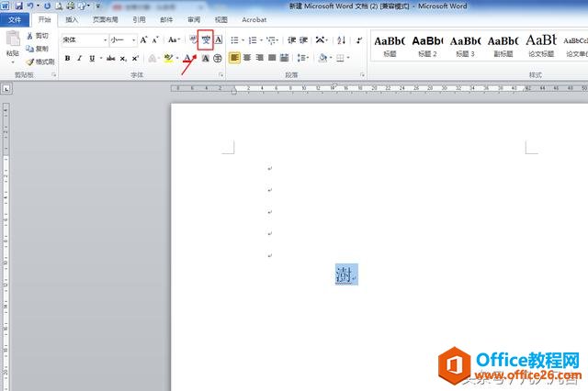The width and height of the screenshot is (588, 391).
Task: Apply the 副标题 style
Action: pos(503,46)
